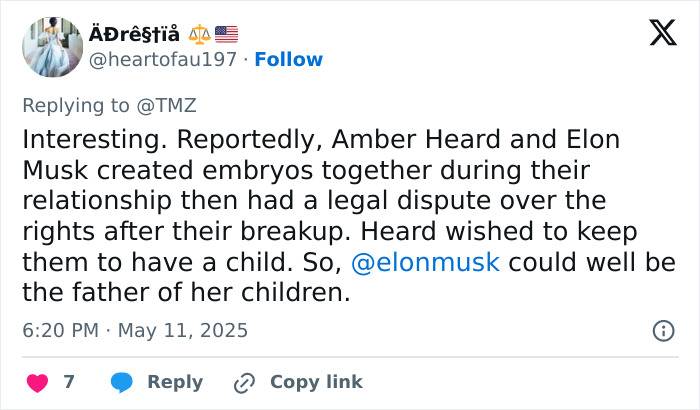Click the chain link copy icon
700x410 pixels.
pos(244,382)
